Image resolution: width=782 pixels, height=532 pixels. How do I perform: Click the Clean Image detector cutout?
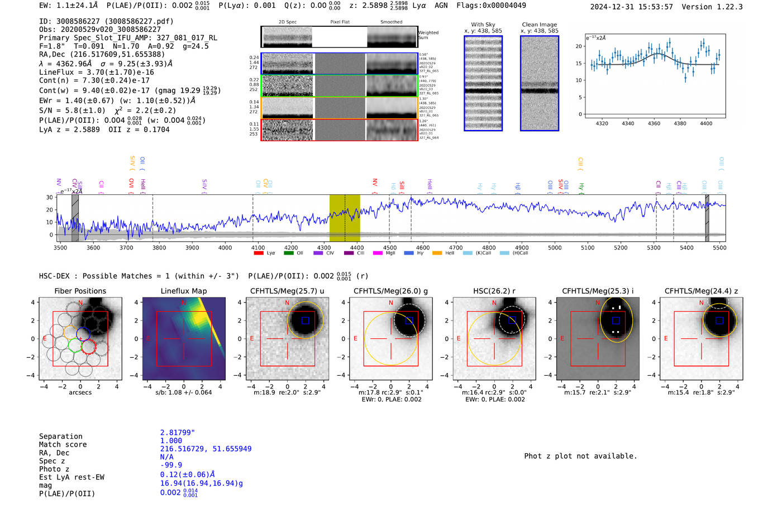540,83
